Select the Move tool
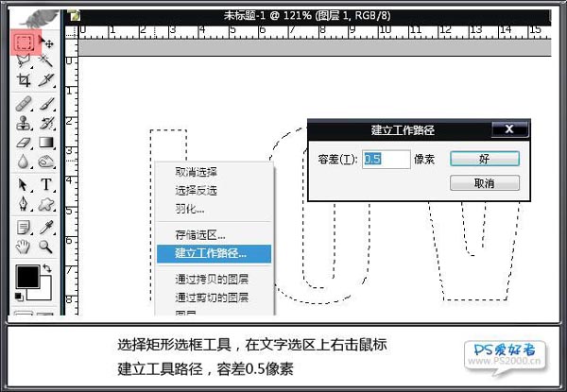Screen dimensions: 567x392 point(46,43)
